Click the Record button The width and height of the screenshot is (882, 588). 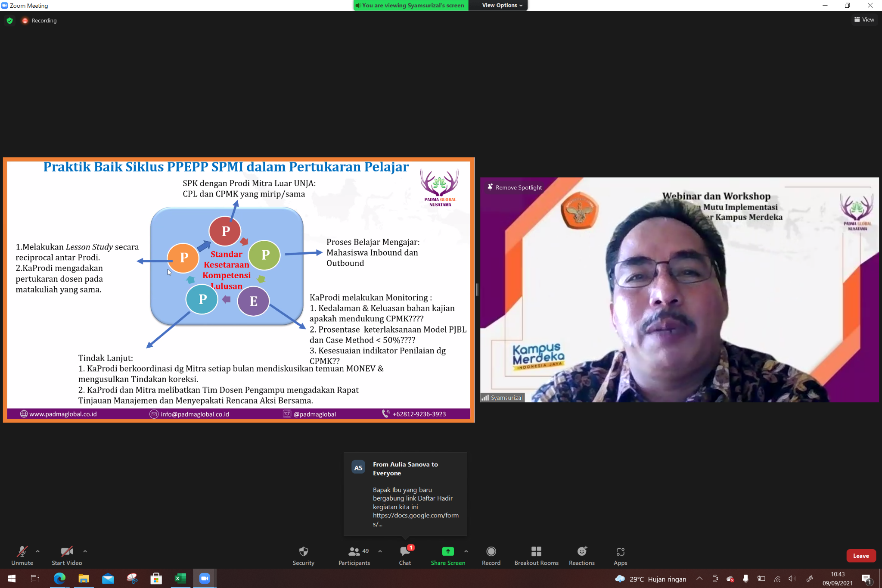pos(491,556)
